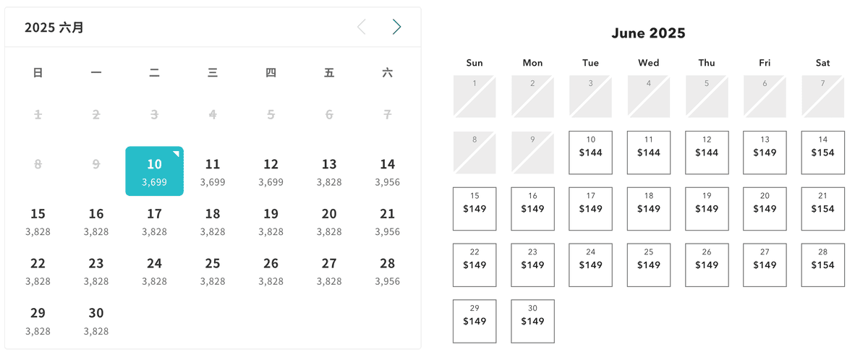Screen dimensions: 868x360
Task: Choose June 30 box priced $149
Action: [x=532, y=321]
